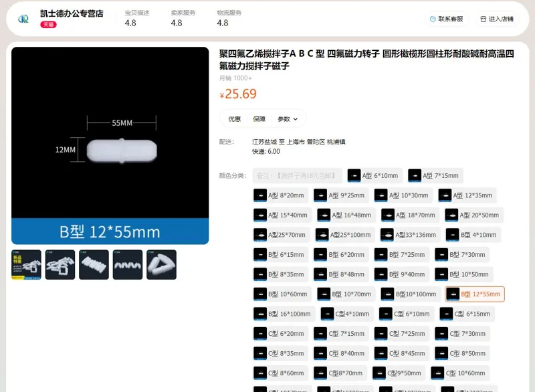Click the B型 6*20mm swatch image
The image size is (535, 392).
pyautogui.click(x=320, y=254)
